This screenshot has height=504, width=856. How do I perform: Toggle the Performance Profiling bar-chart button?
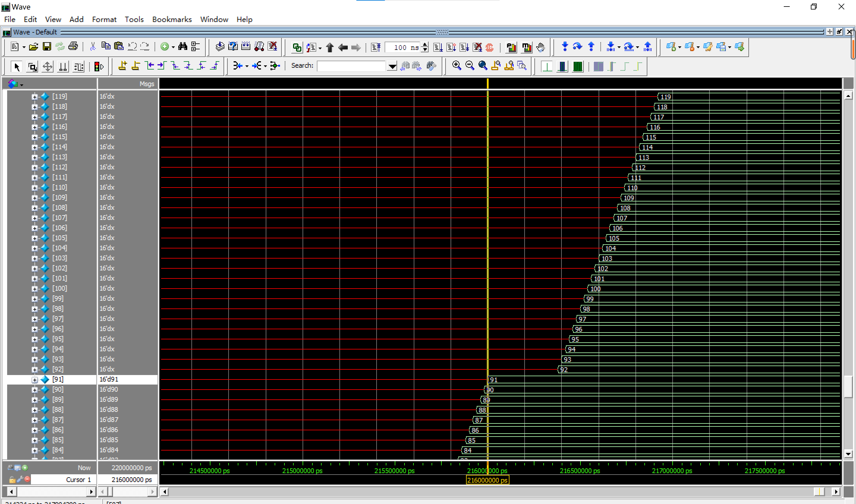pyautogui.click(x=511, y=47)
